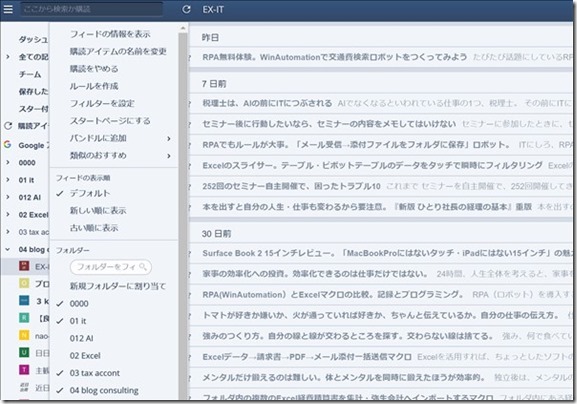577x404 pixels.
Task: Collapse the 04 blog folder in sidebar
Action: click(7, 249)
